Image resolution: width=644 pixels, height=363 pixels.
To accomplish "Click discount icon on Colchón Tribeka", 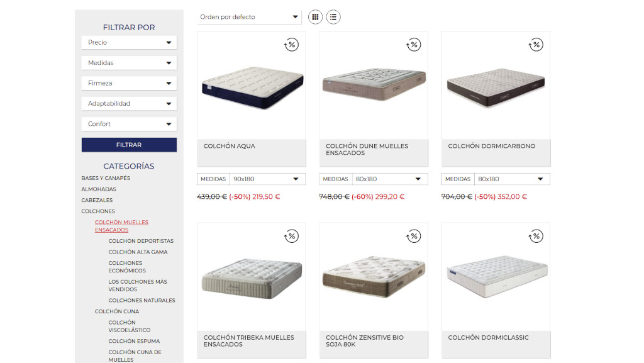I will point(291,236).
